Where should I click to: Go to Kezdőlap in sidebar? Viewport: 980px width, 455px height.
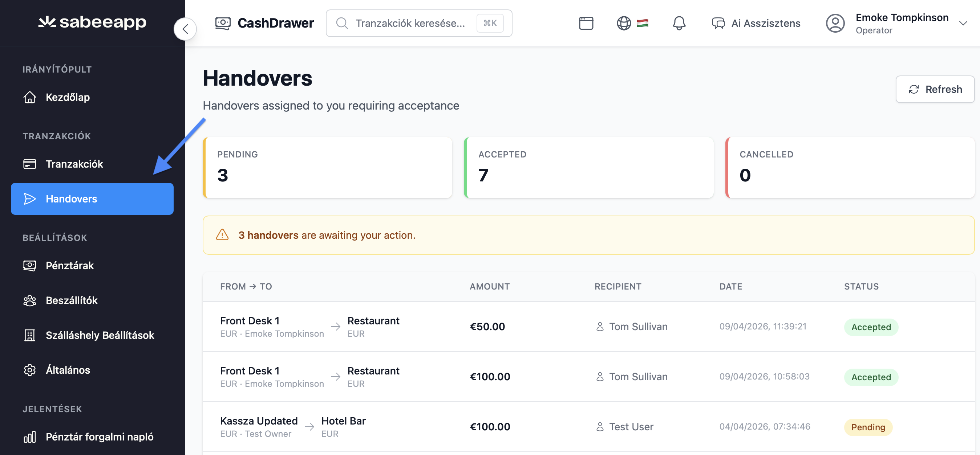68,97
